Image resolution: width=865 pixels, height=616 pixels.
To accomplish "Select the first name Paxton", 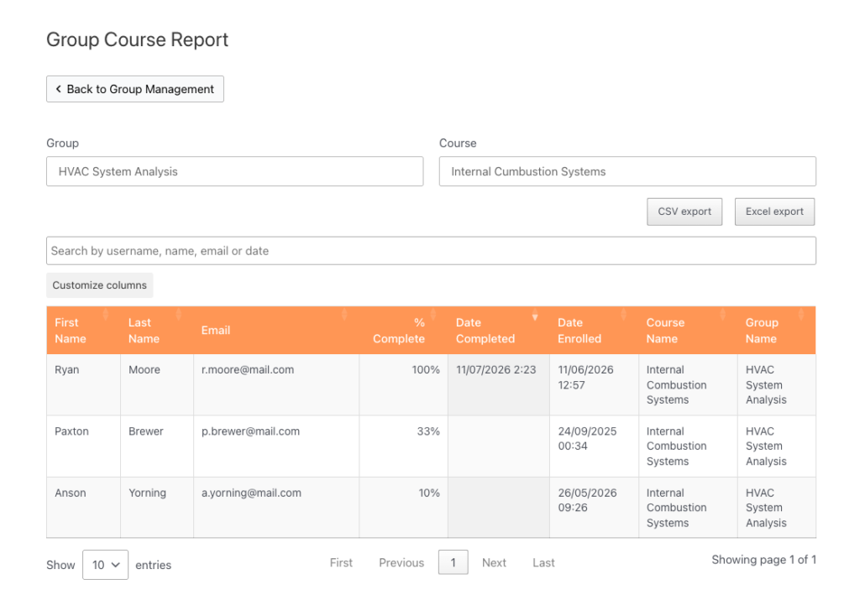I will pos(71,431).
